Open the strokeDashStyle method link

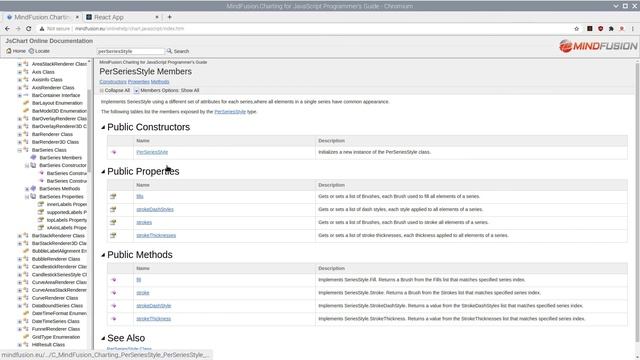point(153,306)
